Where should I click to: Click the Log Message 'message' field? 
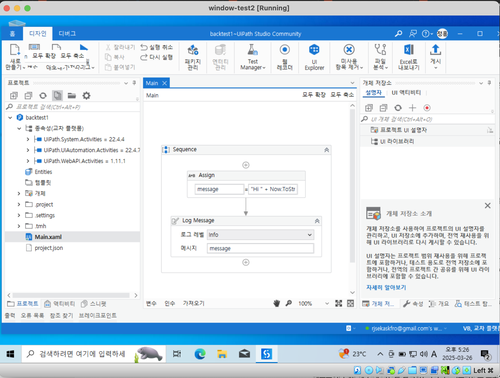[x=260, y=249]
